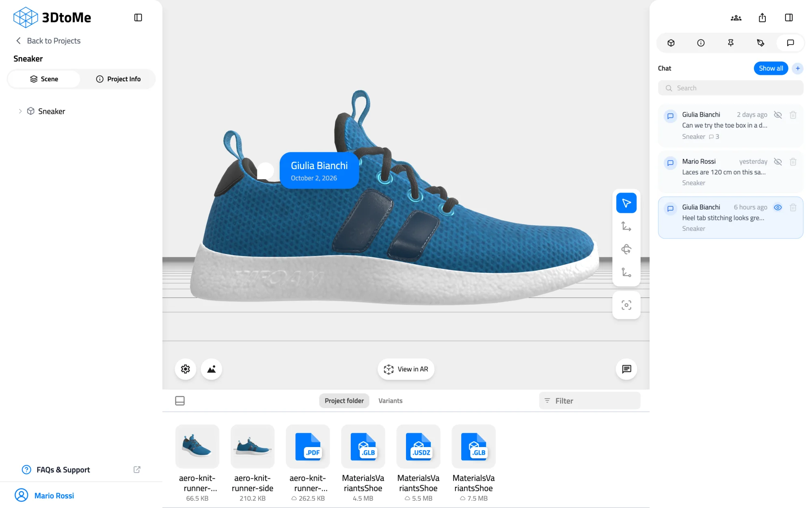Open the comments panel button in viewport
Image resolution: width=812 pixels, height=508 pixels.
click(626, 369)
